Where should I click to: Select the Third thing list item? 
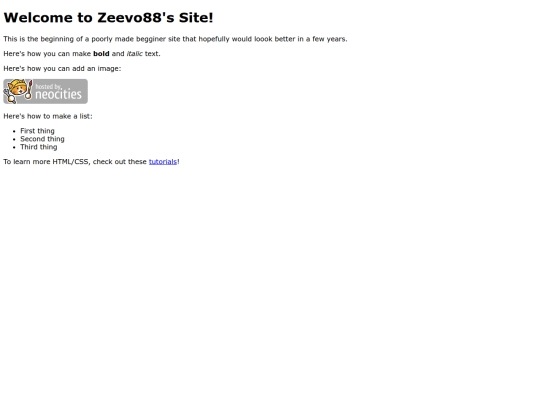tap(39, 147)
